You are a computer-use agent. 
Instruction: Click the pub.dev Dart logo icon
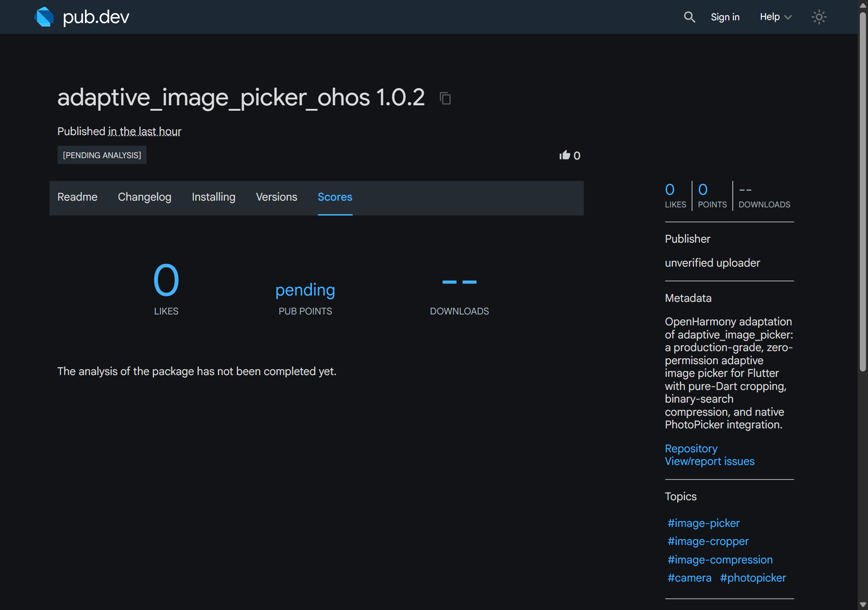pyautogui.click(x=44, y=17)
